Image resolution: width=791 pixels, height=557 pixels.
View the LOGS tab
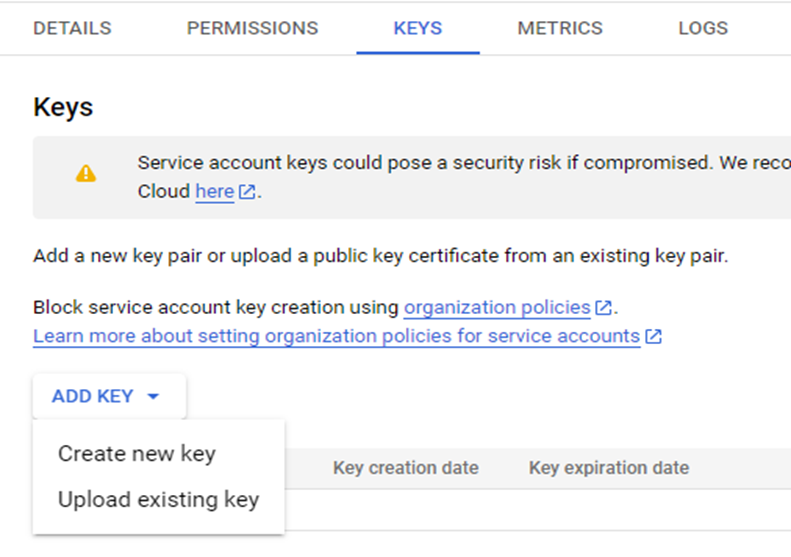703,28
